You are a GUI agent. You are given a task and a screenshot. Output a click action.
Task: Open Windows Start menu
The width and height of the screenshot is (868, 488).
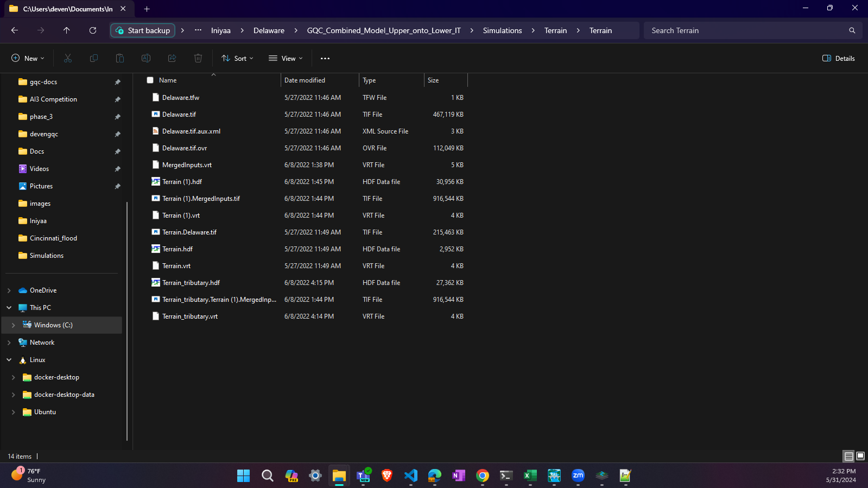[244, 476]
